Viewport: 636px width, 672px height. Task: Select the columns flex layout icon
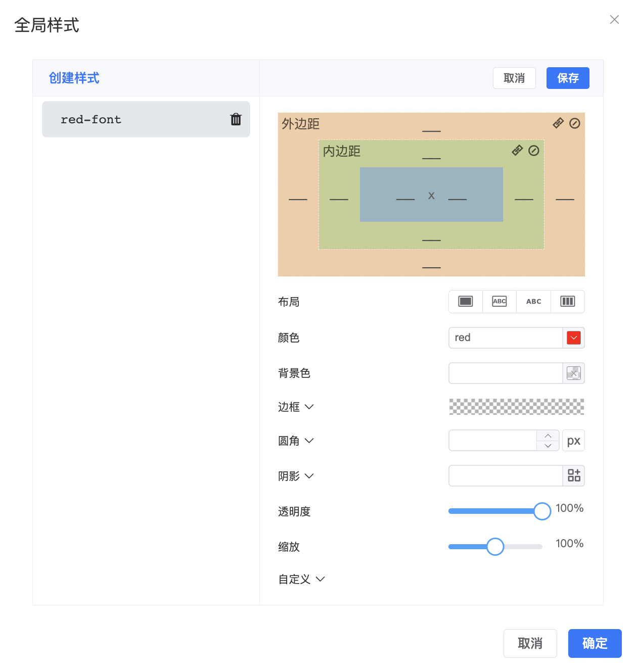(568, 302)
